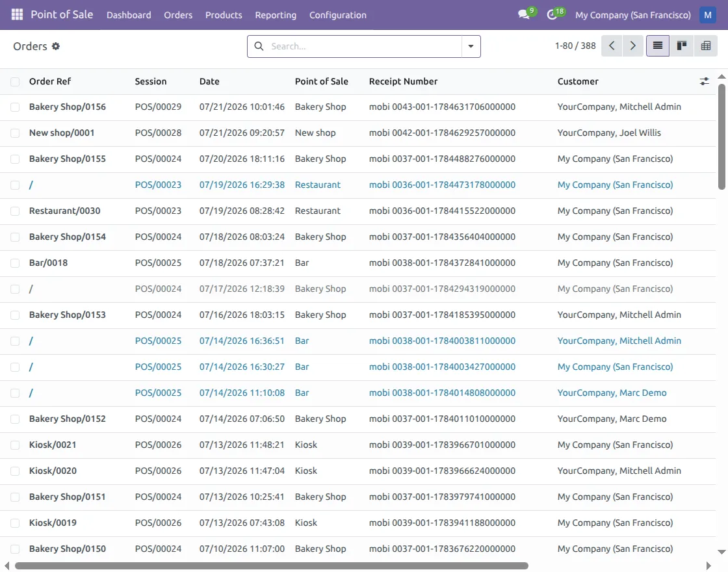
Task: Check the Bar/0018 row checkbox
Action: click(x=15, y=263)
